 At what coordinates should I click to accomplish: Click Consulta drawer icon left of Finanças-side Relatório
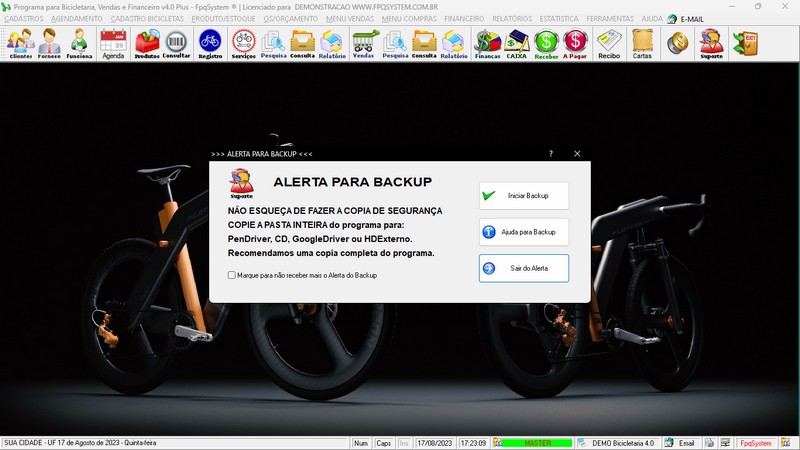pyautogui.click(x=424, y=44)
